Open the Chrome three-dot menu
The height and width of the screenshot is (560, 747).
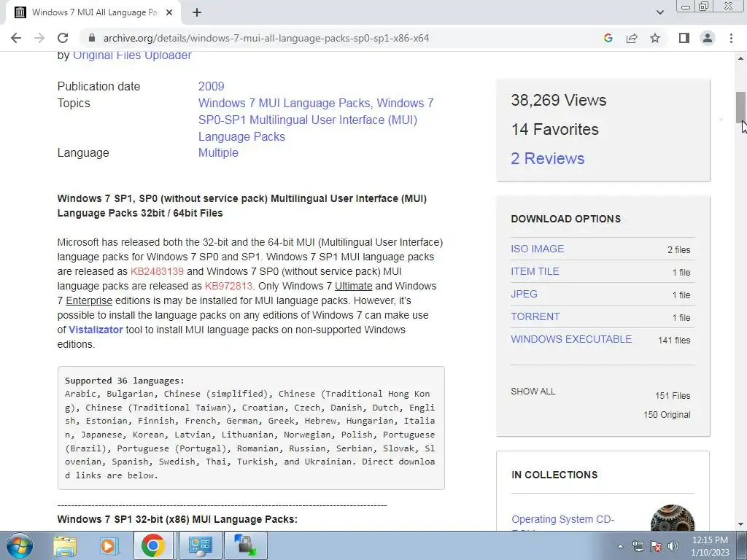coord(731,38)
